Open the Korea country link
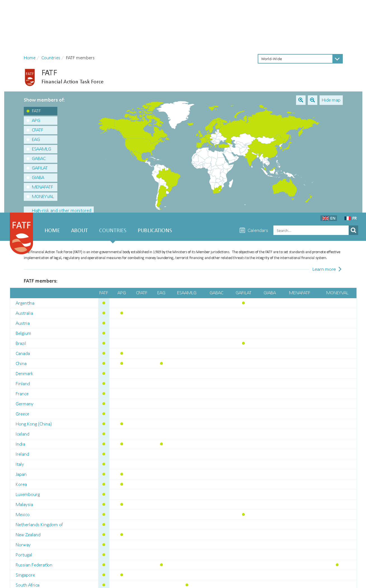The image size is (366, 588). coord(21,484)
